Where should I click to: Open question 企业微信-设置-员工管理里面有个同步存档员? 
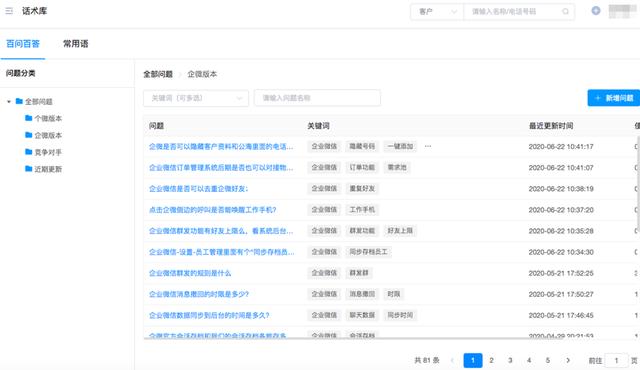pyautogui.click(x=222, y=252)
